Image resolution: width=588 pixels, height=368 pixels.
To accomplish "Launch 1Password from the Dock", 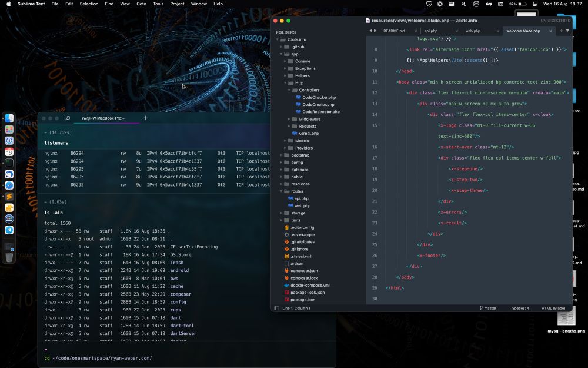I will pos(9,141).
